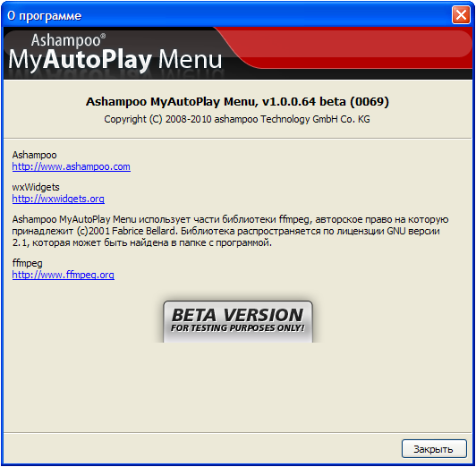
Task: Click the MyAutoPlay Menu logo text in banner
Action: click(x=115, y=60)
